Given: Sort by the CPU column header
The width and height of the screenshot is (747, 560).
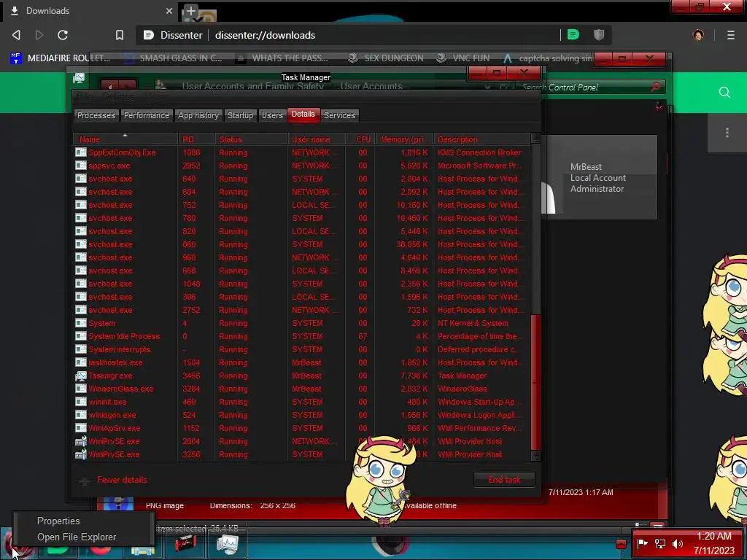Looking at the screenshot, I should pyautogui.click(x=360, y=139).
